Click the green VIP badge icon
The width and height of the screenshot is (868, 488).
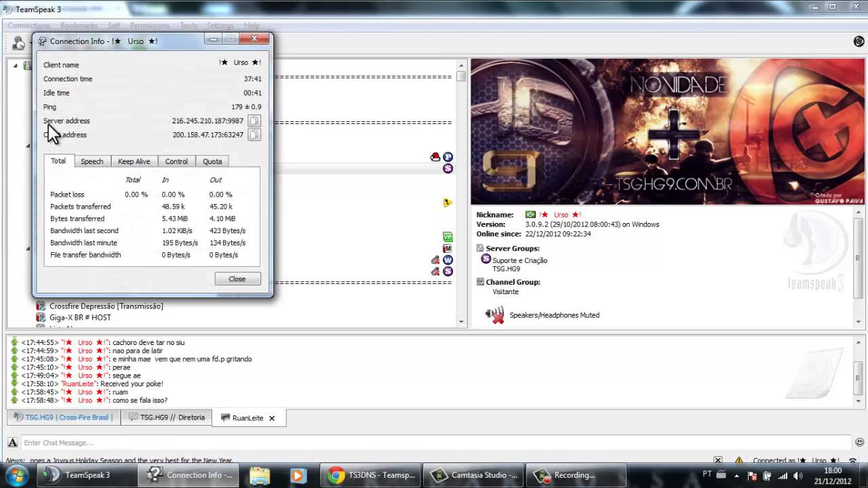coord(448,237)
